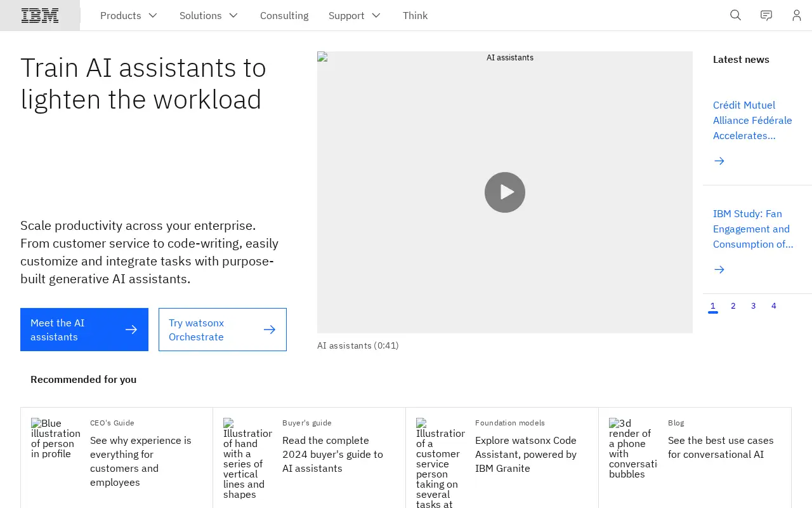812x508 pixels.
Task: Open the 2024 buyer's guide card
Action: [309, 457]
